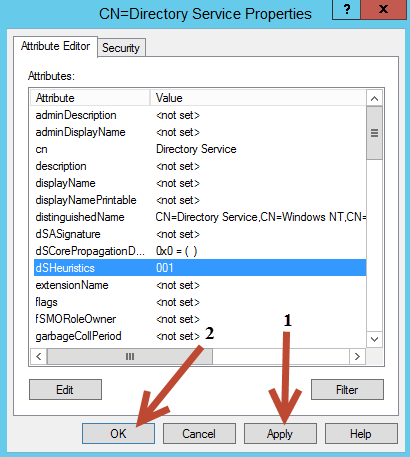
Task: Select the adminDescription attribute row
Action: pos(200,115)
